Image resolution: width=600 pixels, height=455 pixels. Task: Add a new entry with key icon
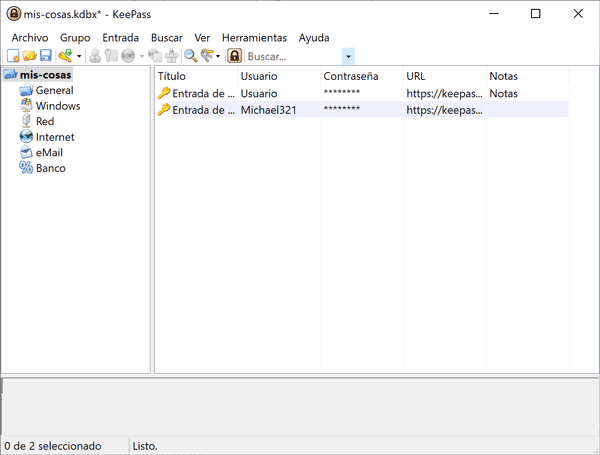point(65,56)
